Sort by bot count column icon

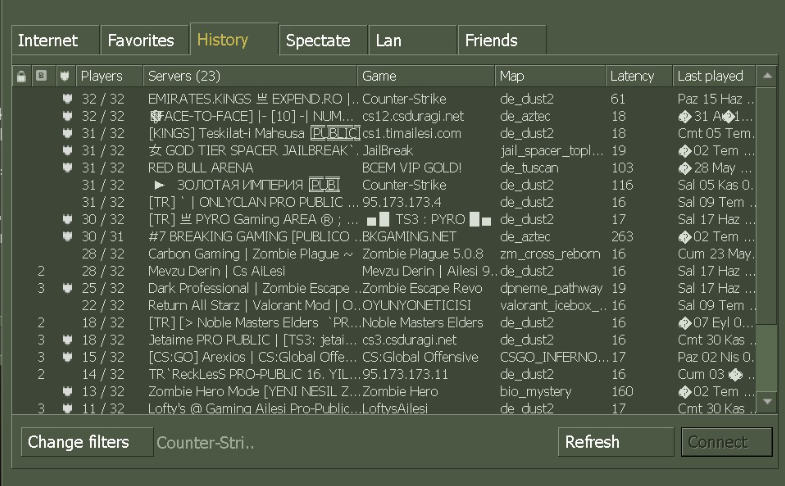pos(41,76)
